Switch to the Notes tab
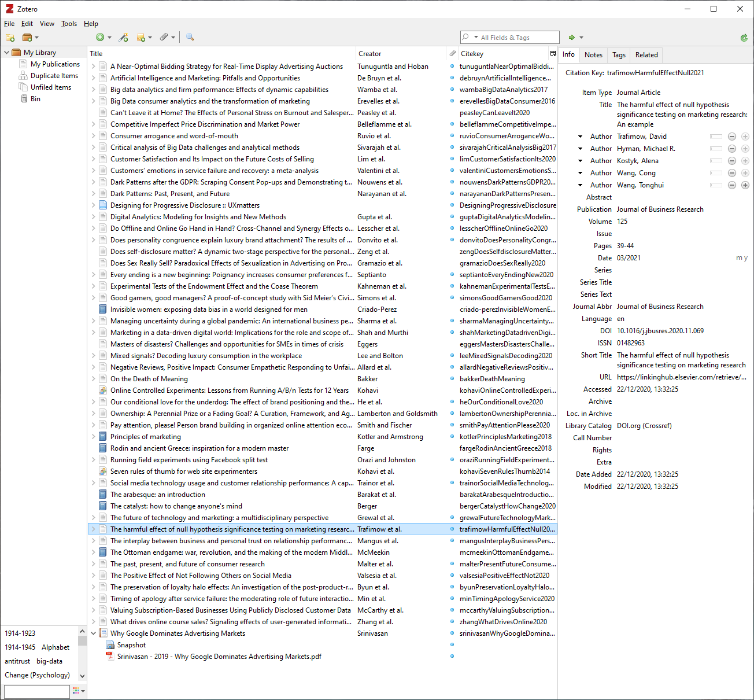The width and height of the screenshot is (754, 700). point(593,55)
